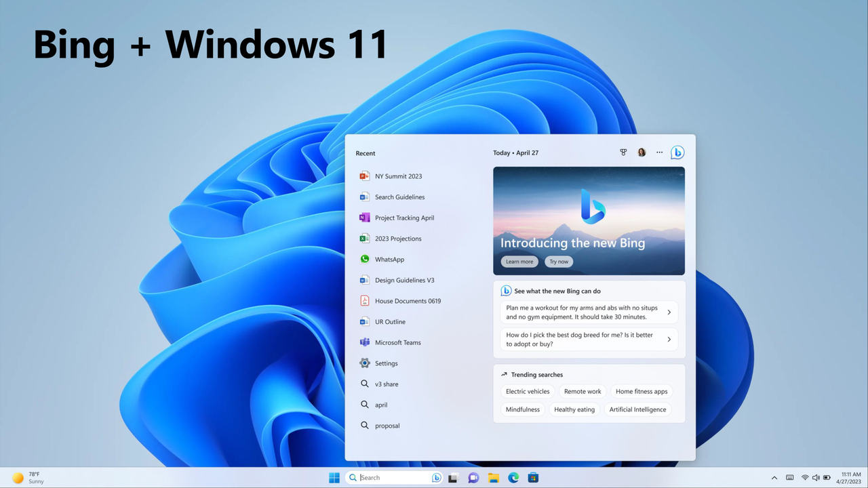Click the Trending searches header

tap(536, 374)
